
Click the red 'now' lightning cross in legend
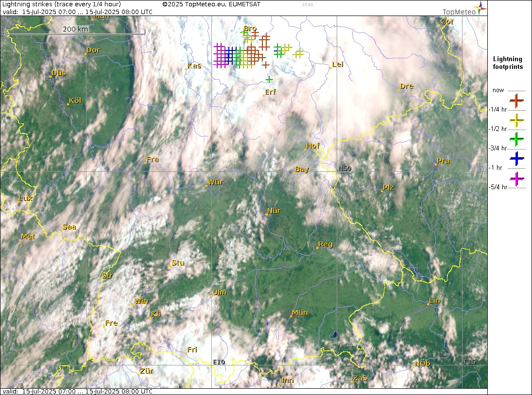click(516, 100)
